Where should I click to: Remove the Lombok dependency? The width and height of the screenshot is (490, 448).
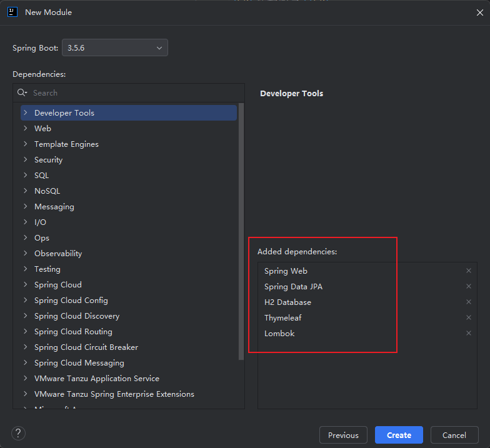tap(469, 333)
